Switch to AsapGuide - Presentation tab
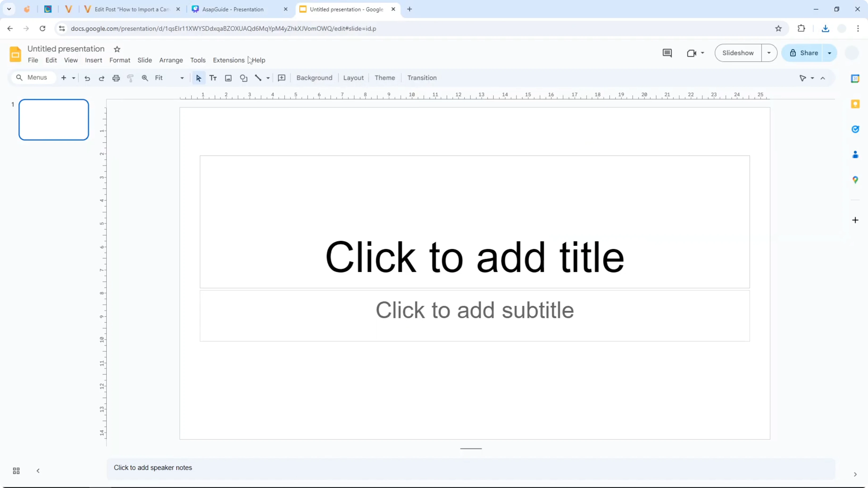This screenshot has height=488, width=868. (x=240, y=9)
